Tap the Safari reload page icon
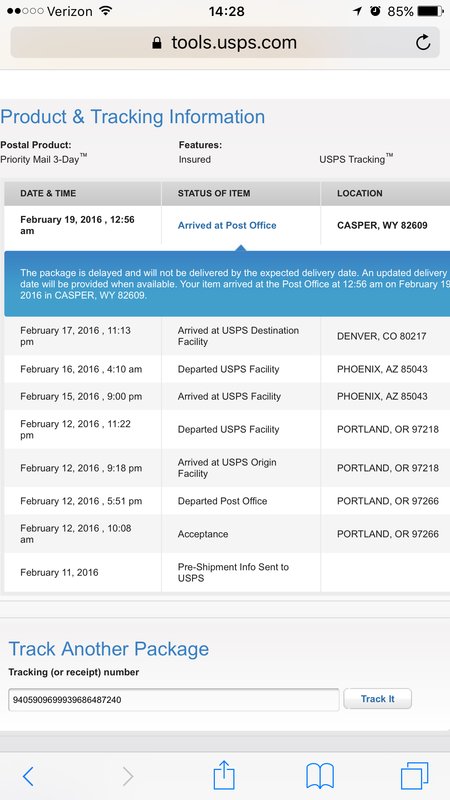 coord(423,42)
